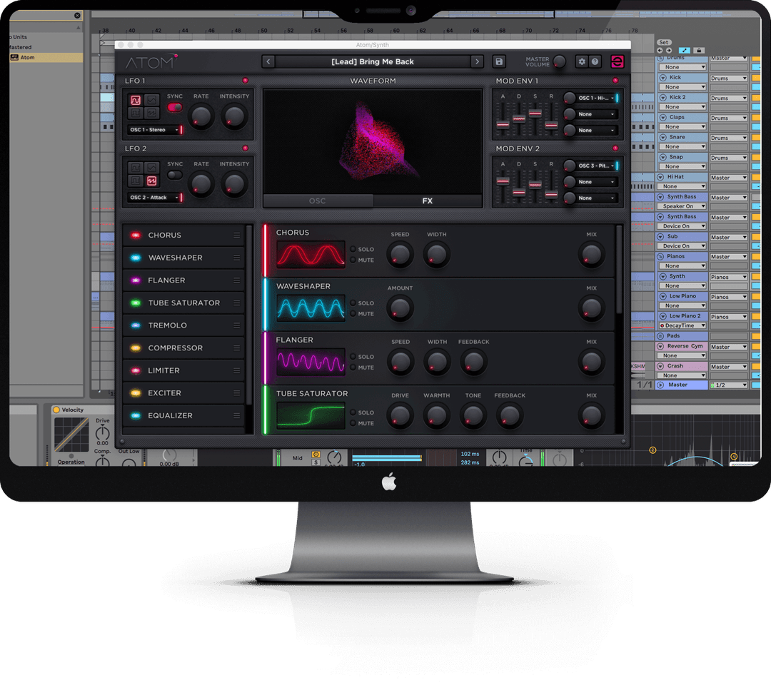This screenshot has width=771, height=700.
Task: Click the pink logo icon in the top-right corner
Action: [x=618, y=61]
